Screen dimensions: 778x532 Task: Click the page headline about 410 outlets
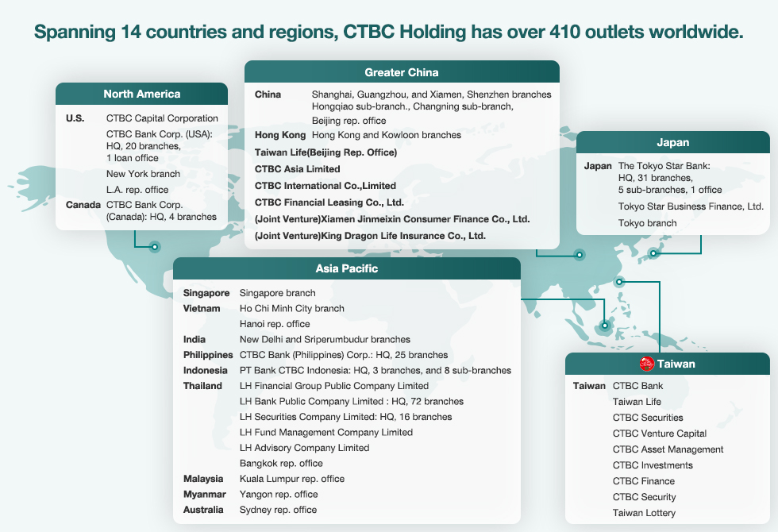(388, 32)
